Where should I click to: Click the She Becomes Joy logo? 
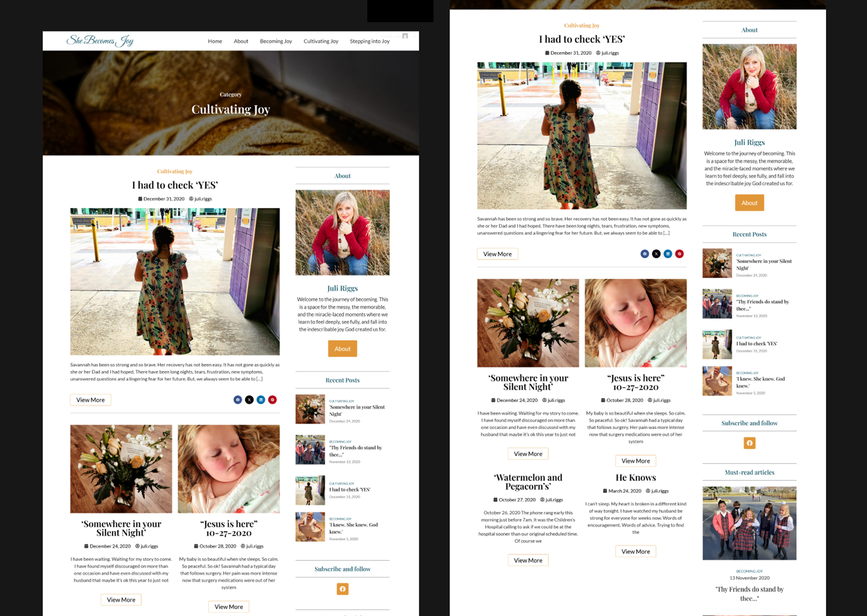[100, 41]
